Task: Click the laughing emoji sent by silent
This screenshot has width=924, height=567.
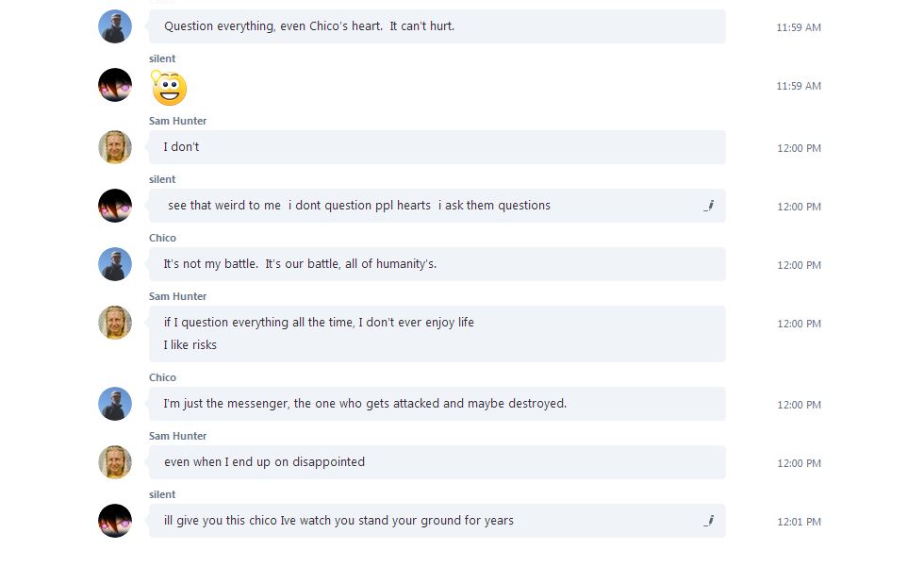Action: 169,88
